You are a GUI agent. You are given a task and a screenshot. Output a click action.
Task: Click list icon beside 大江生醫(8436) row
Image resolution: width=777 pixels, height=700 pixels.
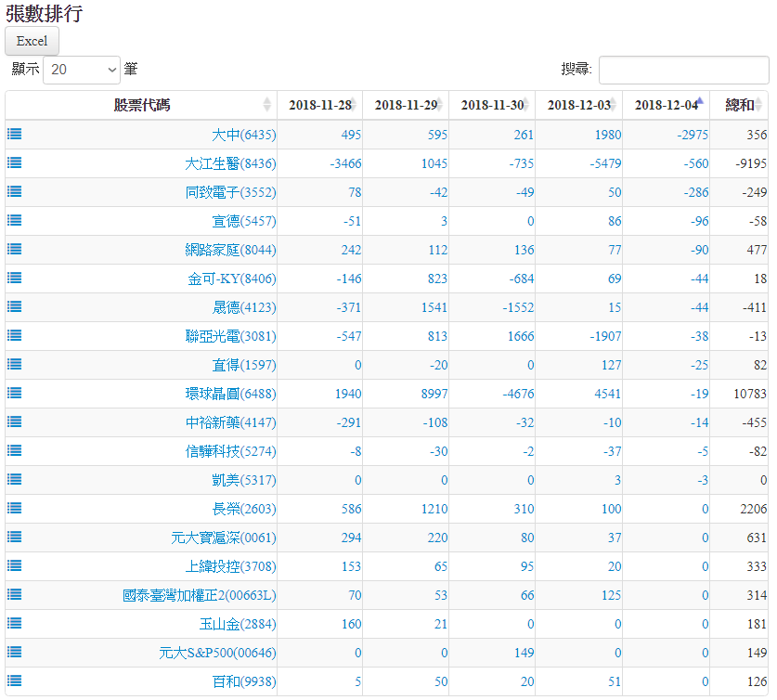pos(15,162)
